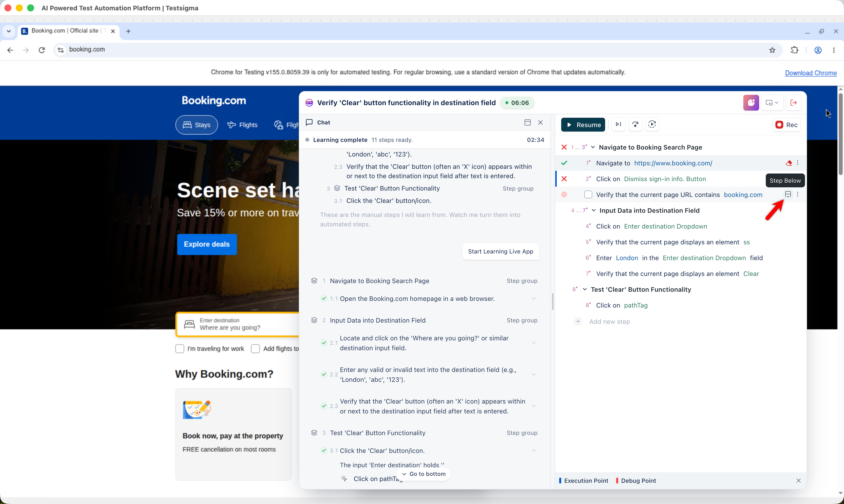Open kebab menu on Navigate to step

point(798,163)
